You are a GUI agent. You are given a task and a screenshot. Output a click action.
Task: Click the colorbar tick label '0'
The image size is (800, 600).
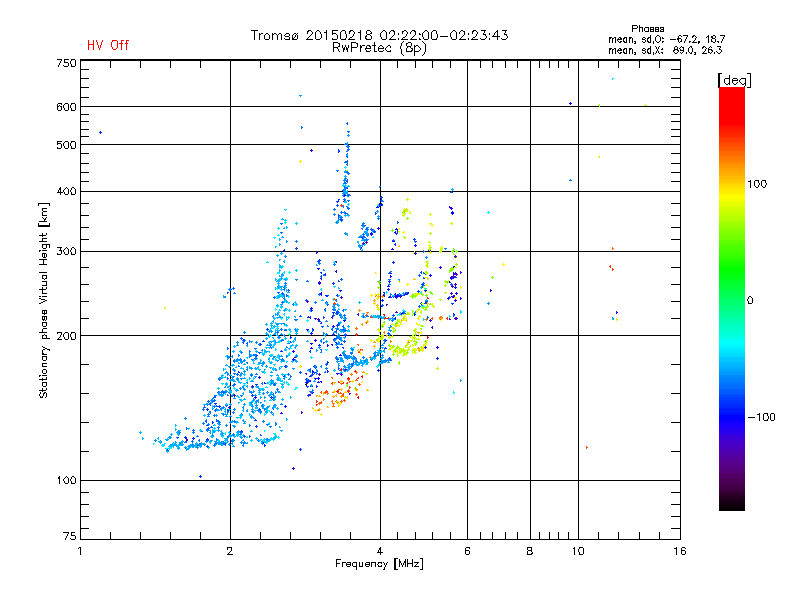point(750,301)
